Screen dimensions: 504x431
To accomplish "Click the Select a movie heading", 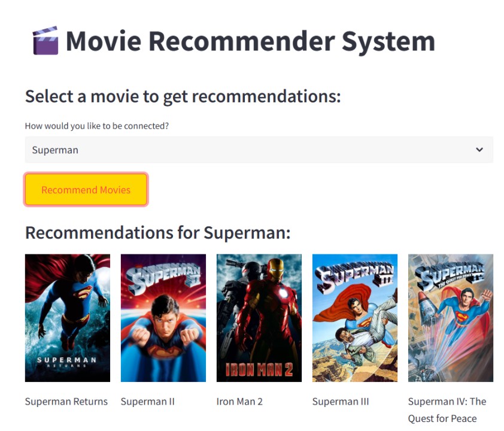I will coord(183,96).
